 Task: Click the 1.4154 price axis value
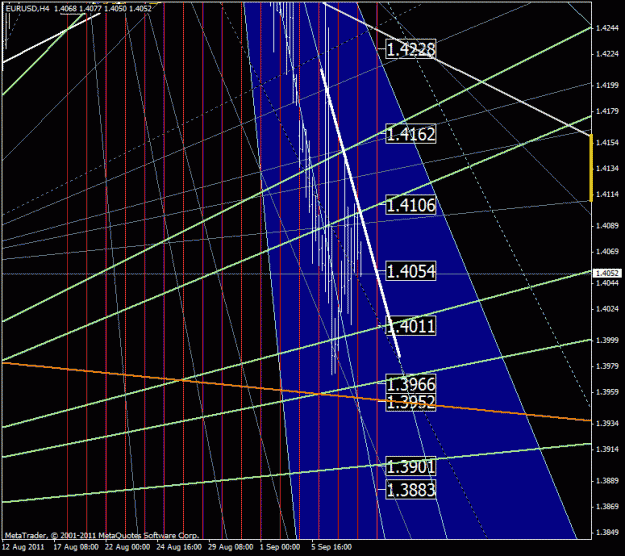point(607,142)
